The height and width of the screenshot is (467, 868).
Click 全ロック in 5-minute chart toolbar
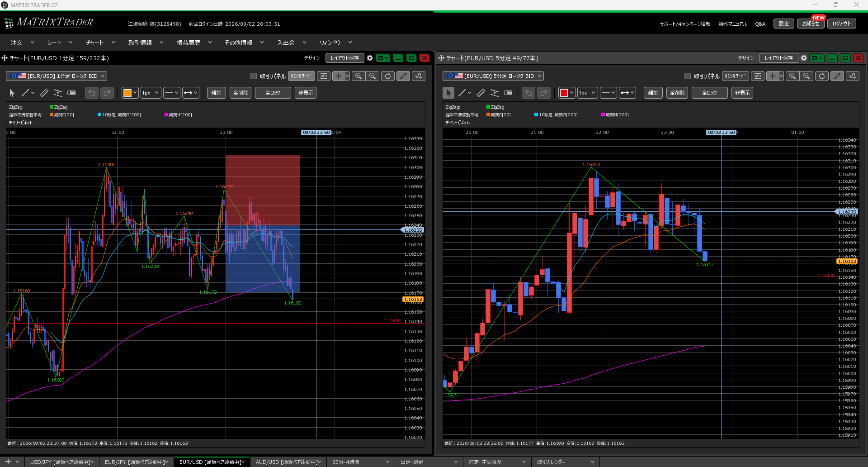click(709, 93)
